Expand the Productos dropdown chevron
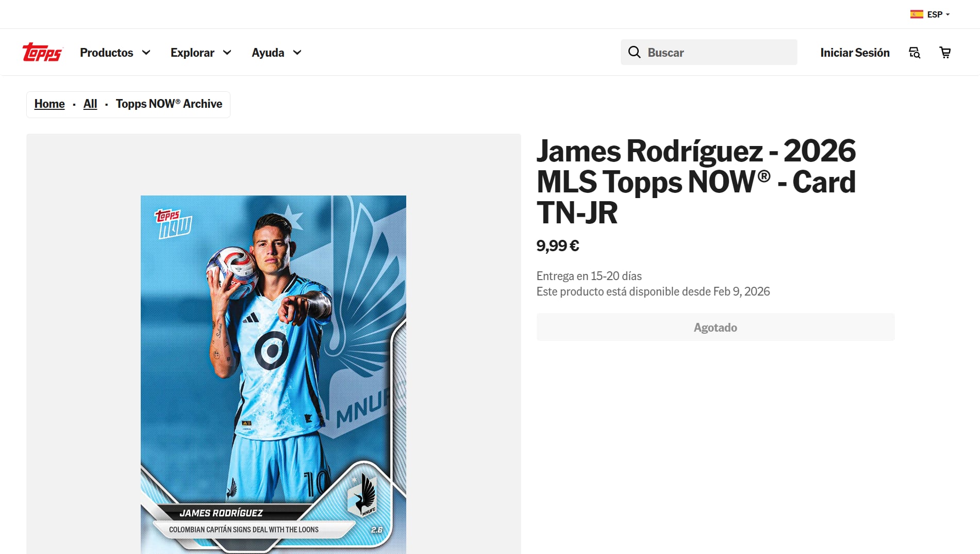This screenshot has height=554, width=980. pos(147,52)
